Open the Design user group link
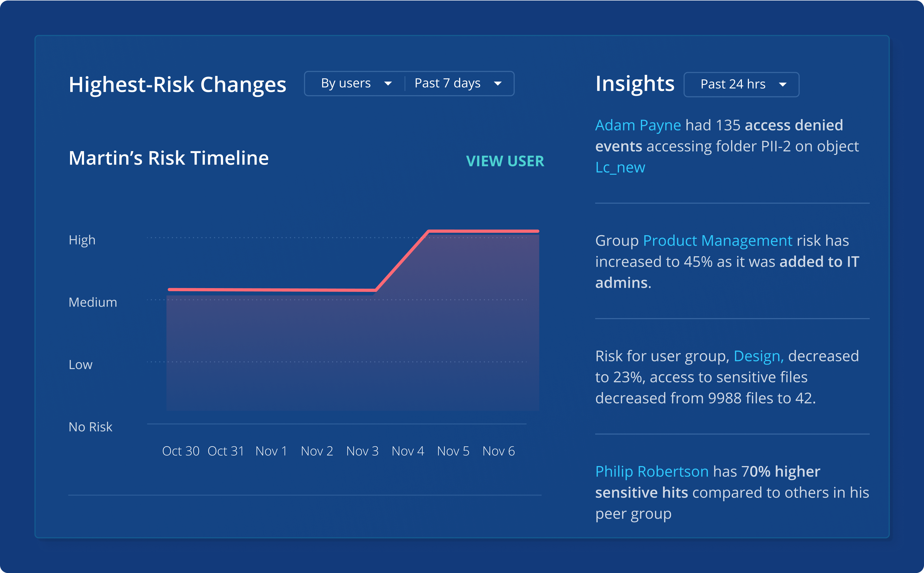This screenshot has width=924, height=573. (758, 356)
